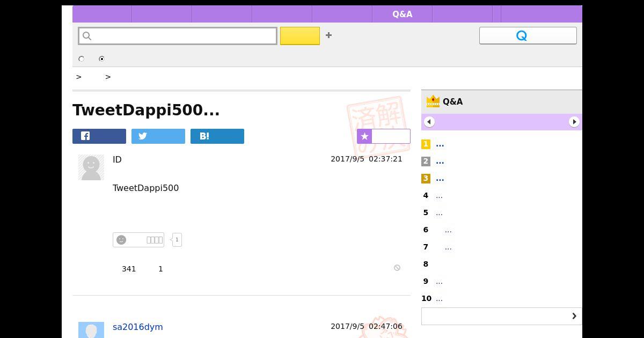
Task: Click the question title TweetDappi500...
Action: coord(146,110)
